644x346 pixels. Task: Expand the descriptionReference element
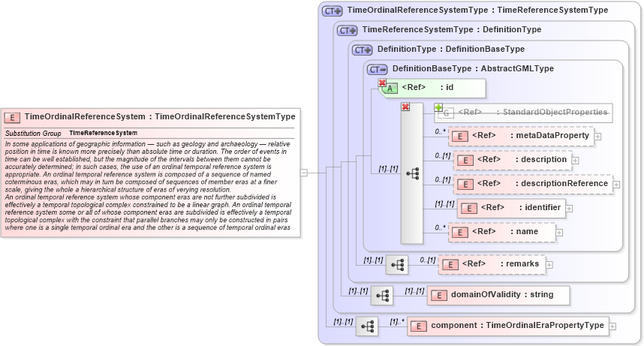[616, 185]
